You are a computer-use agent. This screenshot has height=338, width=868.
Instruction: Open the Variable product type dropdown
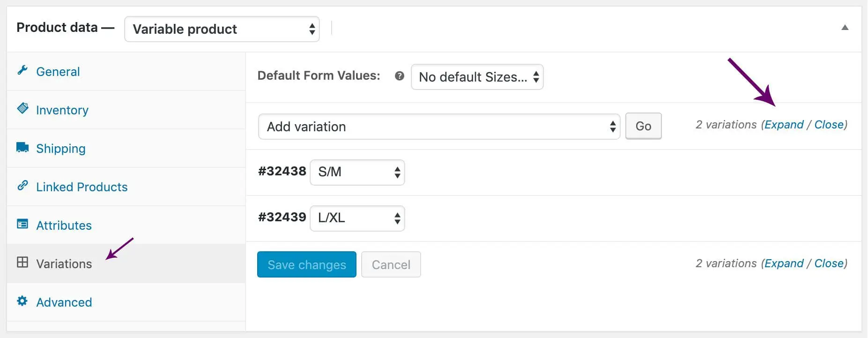click(222, 29)
